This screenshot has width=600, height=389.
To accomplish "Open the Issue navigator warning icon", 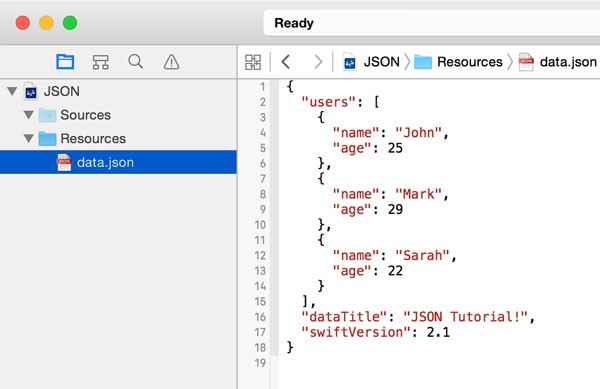I will coord(171,62).
